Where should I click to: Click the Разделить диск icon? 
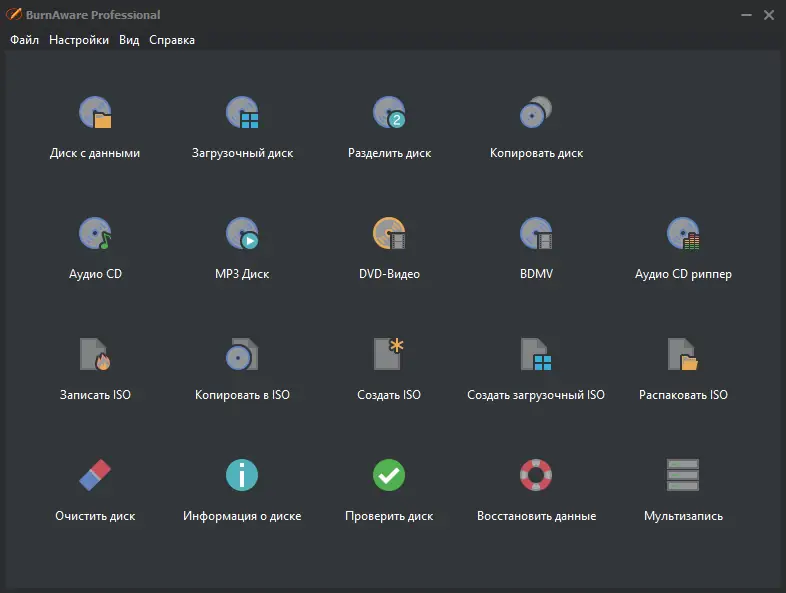coord(389,112)
